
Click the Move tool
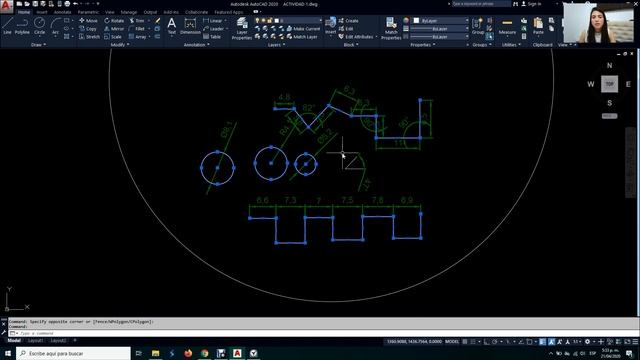pos(89,20)
